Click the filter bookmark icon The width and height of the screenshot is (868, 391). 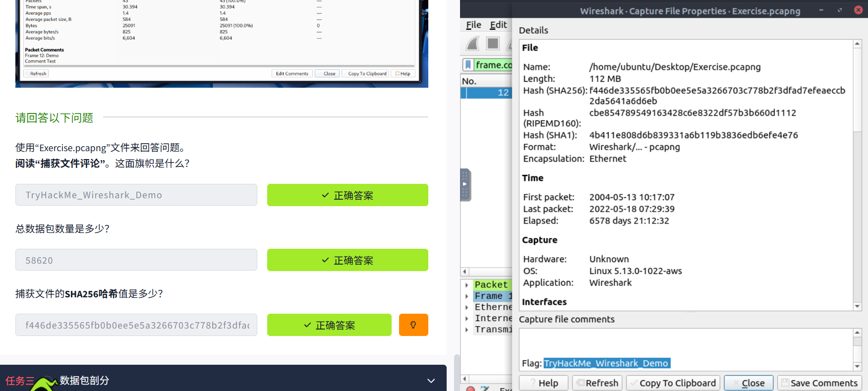(x=468, y=65)
